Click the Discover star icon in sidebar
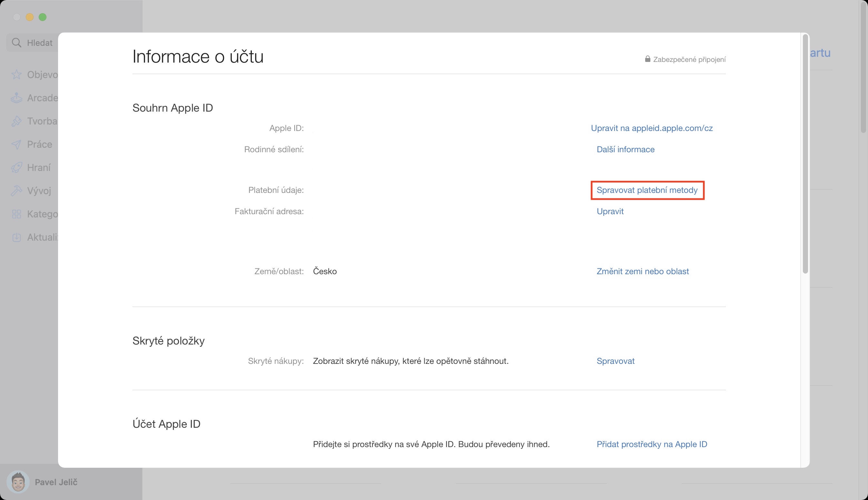868x500 pixels. 16,75
